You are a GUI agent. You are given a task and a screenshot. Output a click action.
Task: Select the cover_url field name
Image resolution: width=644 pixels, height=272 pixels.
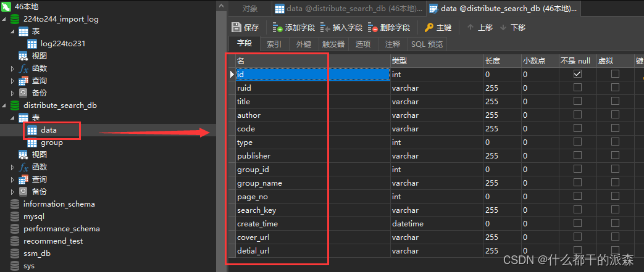[x=253, y=237]
